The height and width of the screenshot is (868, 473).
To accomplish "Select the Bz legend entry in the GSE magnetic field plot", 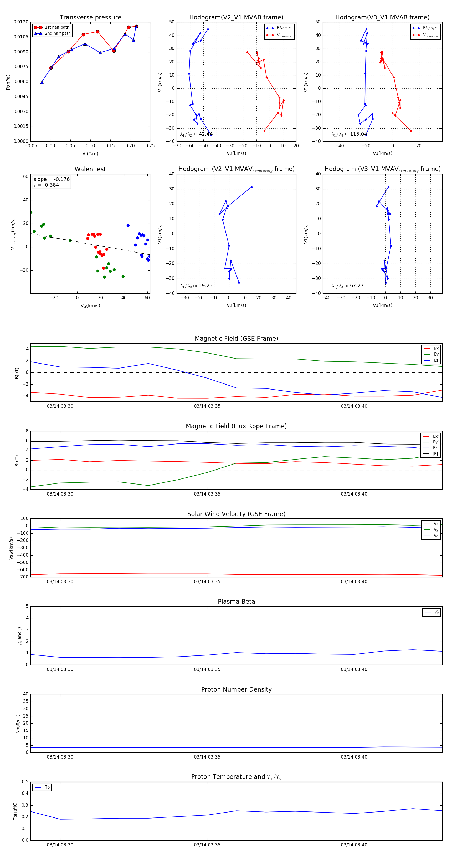I will click(431, 360).
